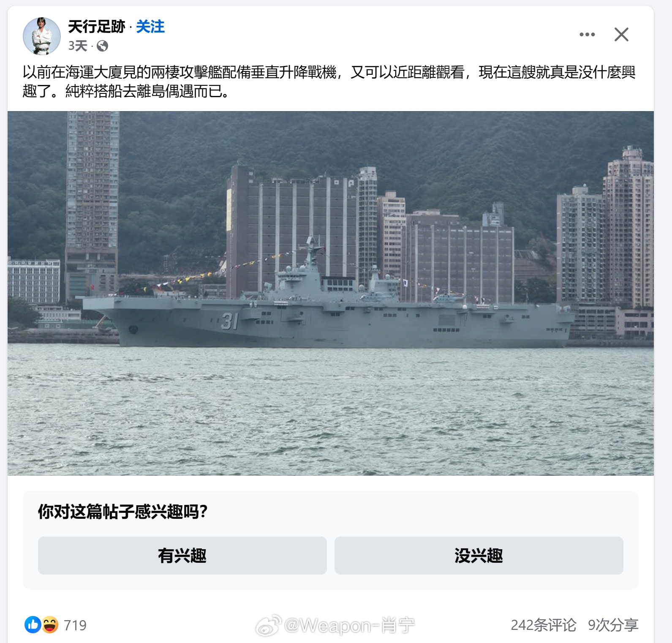
Task: View the 719 reactions list
Action: point(75,625)
